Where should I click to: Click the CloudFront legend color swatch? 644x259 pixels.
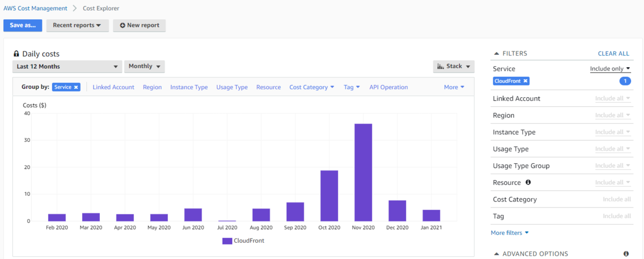click(227, 241)
